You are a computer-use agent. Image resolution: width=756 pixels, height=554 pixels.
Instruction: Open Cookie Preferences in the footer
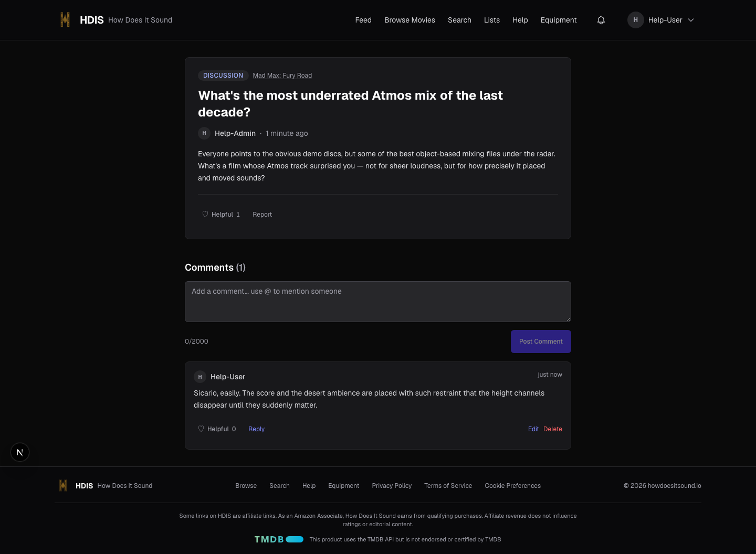[513, 486]
